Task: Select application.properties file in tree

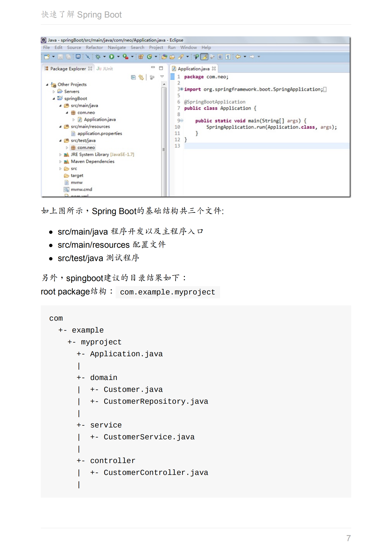Action: click(x=97, y=134)
